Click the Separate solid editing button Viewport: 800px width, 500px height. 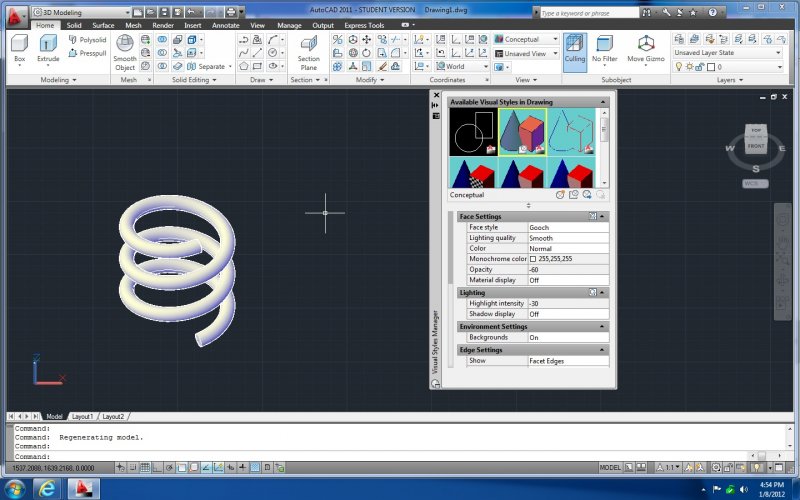coord(206,66)
